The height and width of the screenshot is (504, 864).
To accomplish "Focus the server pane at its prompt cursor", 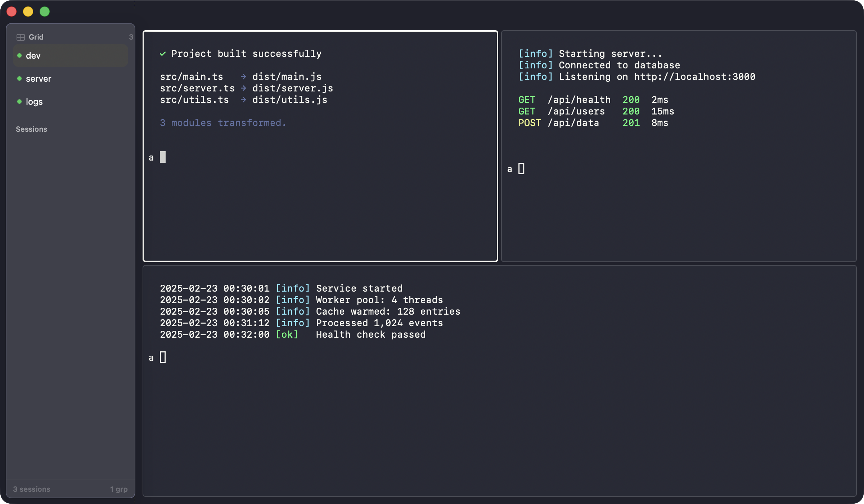I will (521, 168).
